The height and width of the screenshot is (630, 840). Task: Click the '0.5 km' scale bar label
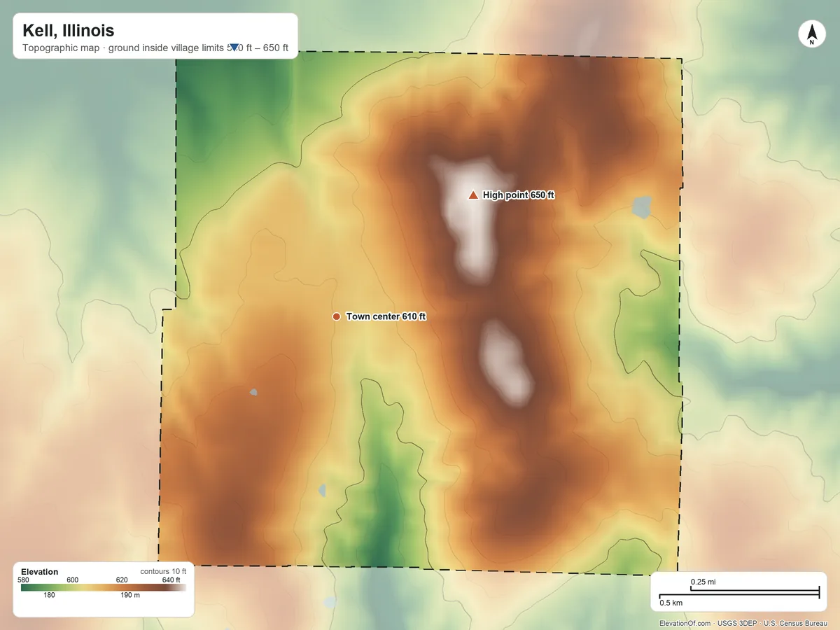coord(671,603)
